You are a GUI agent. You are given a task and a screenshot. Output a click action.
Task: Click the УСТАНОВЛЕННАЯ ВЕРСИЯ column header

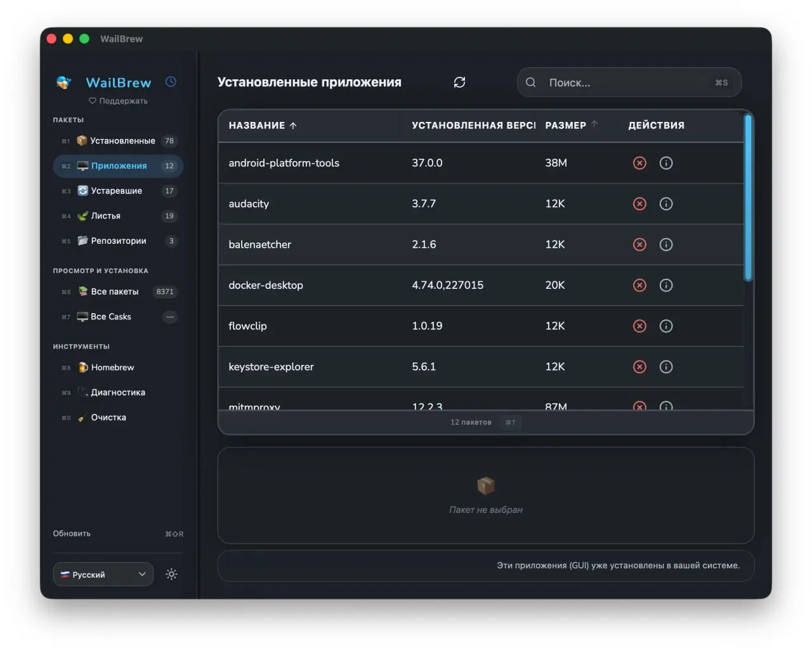(x=473, y=125)
